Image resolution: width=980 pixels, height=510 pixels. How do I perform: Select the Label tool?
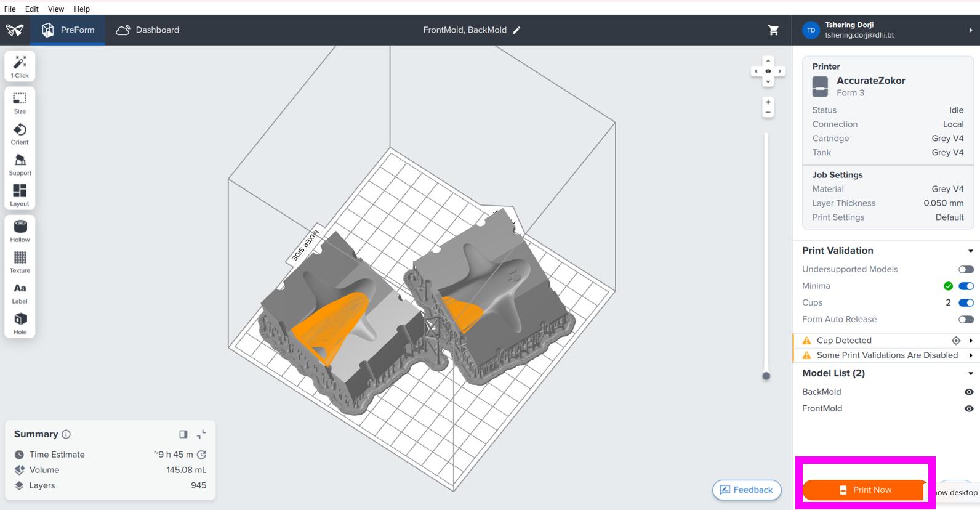(x=20, y=293)
